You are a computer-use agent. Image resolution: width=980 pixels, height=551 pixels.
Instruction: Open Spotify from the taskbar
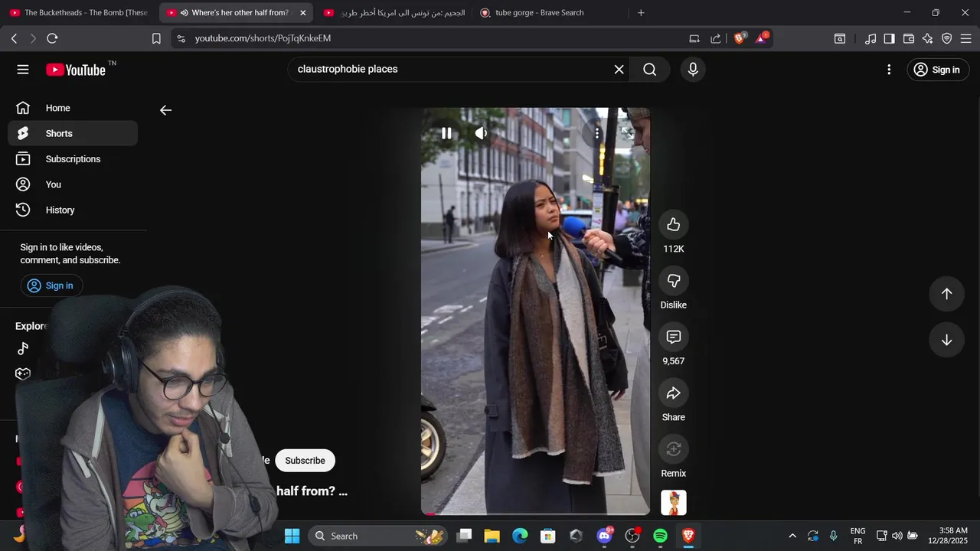661,536
